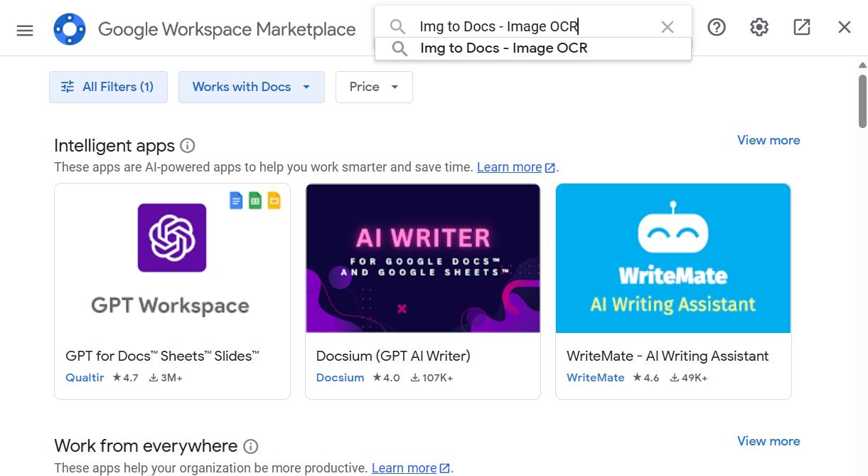The height and width of the screenshot is (476, 868).
Task: Open Marketplace settings gear
Action: tap(759, 27)
